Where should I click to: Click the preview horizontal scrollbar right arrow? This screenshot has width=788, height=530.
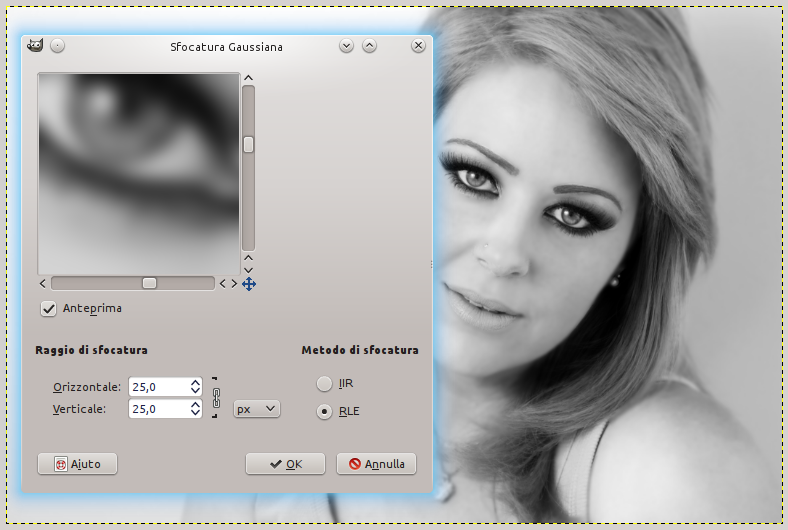pyautogui.click(x=234, y=284)
